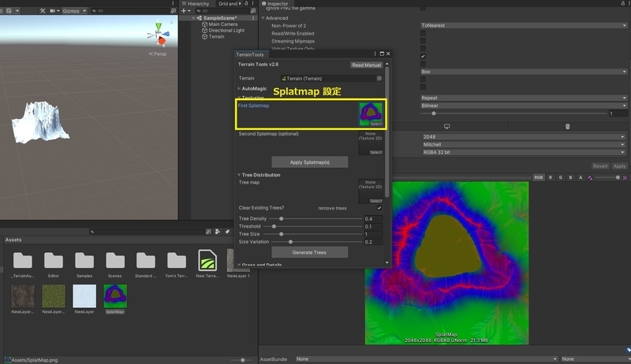
Task: Expand the AutoMagic section
Action: (x=239, y=88)
